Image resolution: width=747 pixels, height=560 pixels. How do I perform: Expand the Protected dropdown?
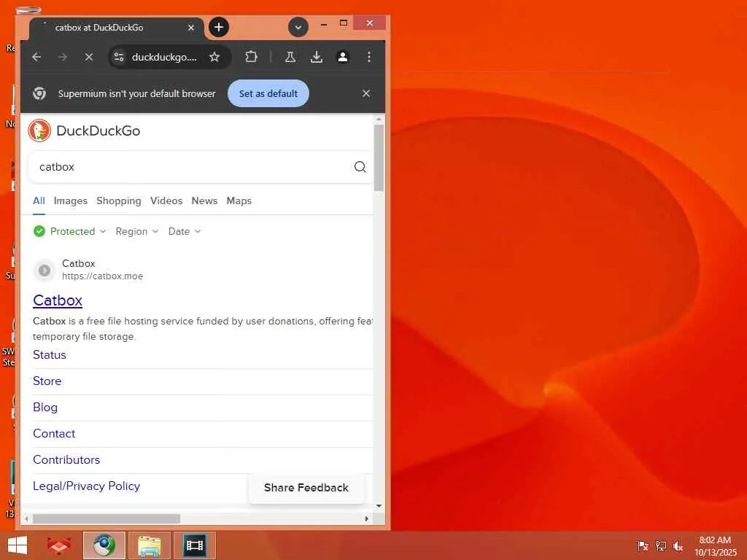(x=69, y=231)
